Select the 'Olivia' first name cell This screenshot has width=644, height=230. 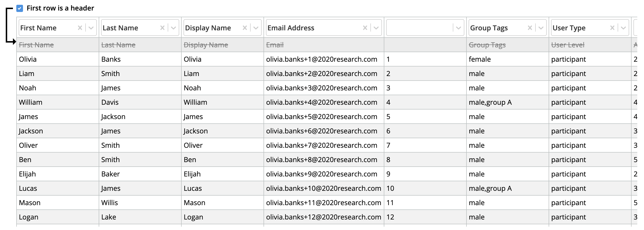coord(58,59)
